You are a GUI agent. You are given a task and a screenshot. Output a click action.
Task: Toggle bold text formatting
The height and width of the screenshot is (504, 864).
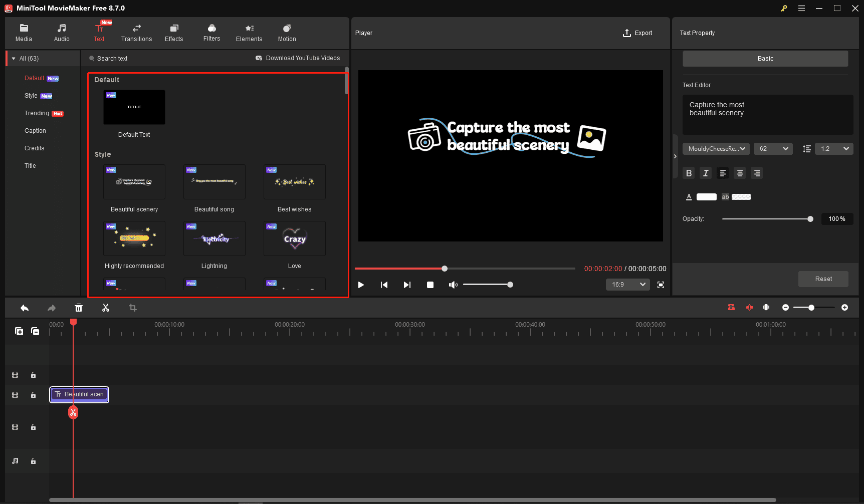(x=689, y=173)
